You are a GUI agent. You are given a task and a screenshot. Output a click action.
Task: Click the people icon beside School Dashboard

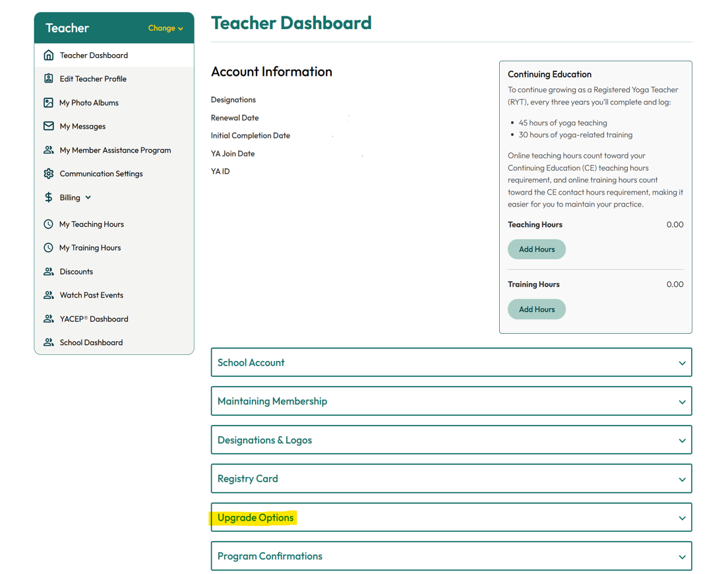point(48,342)
